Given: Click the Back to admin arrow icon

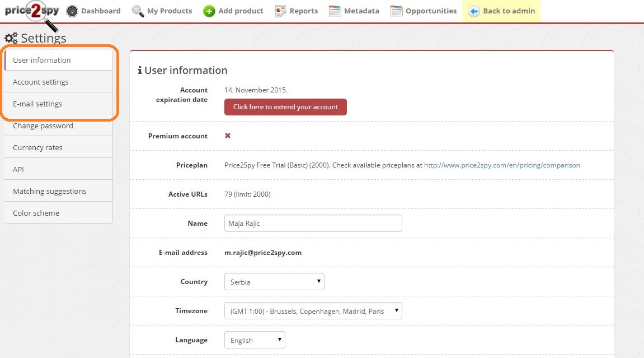Looking at the screenshot, I should [473, 11].
